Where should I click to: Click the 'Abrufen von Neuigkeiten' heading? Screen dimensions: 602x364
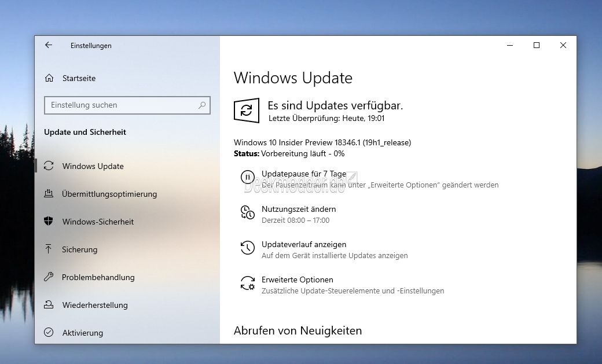(298, 330)
